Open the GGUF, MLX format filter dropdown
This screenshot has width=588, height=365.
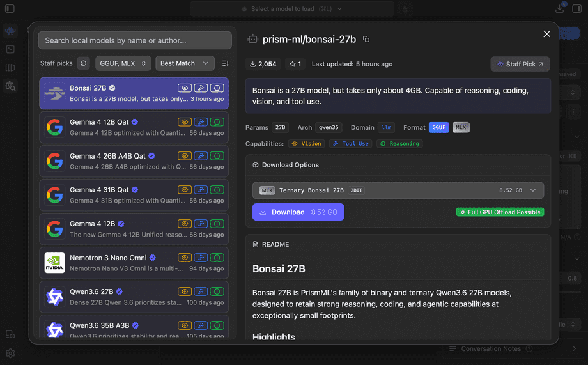(x=123, y=63)
